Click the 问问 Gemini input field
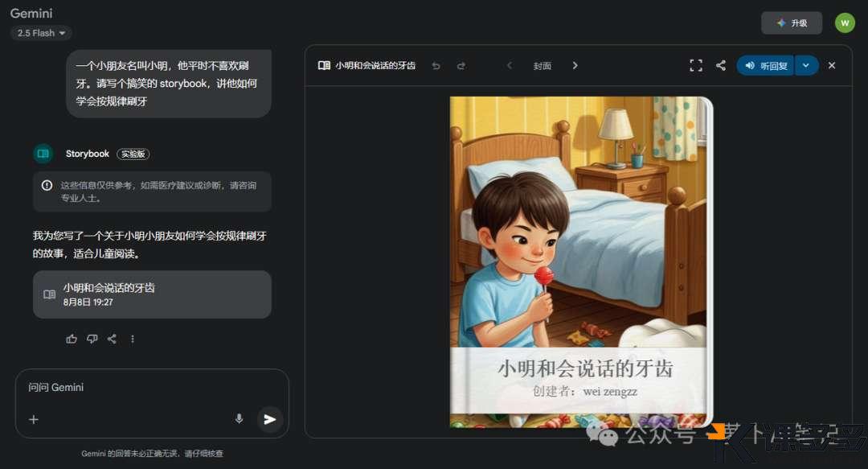This screenshot has width=868, height=469. click(x=152, y=388)
